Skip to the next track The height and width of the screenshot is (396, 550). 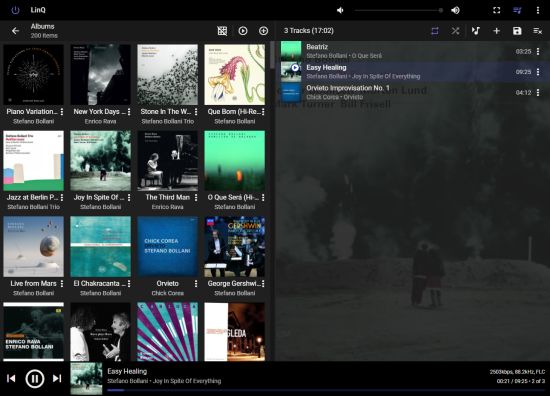tap(57, 378)
